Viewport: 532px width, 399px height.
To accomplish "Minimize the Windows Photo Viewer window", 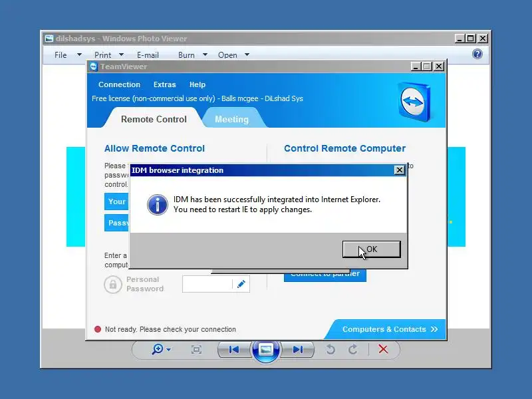I will coord(460,39).
